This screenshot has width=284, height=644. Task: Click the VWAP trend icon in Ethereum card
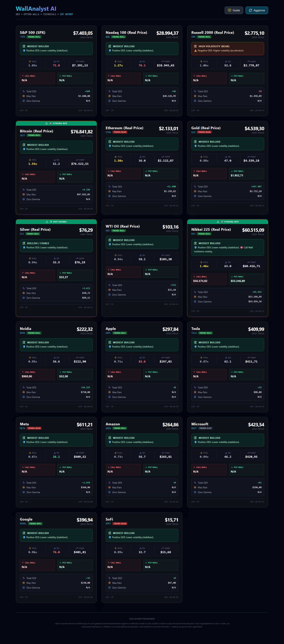click(x=163, y=157)
